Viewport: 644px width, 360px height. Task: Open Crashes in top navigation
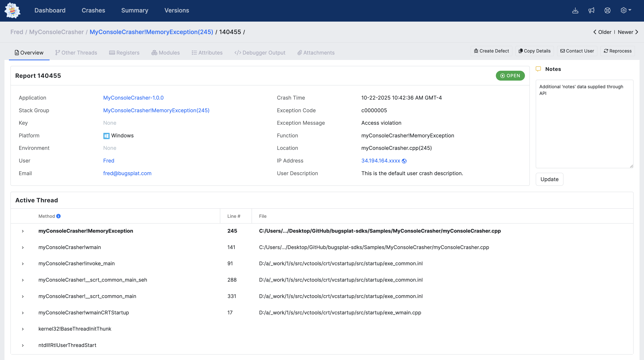93,10
